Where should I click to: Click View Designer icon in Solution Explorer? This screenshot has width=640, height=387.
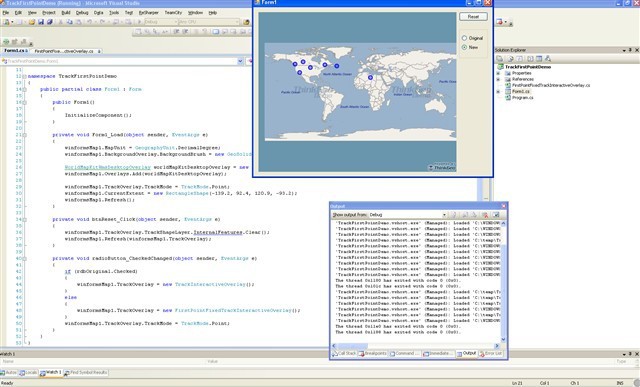coord(539,59)
